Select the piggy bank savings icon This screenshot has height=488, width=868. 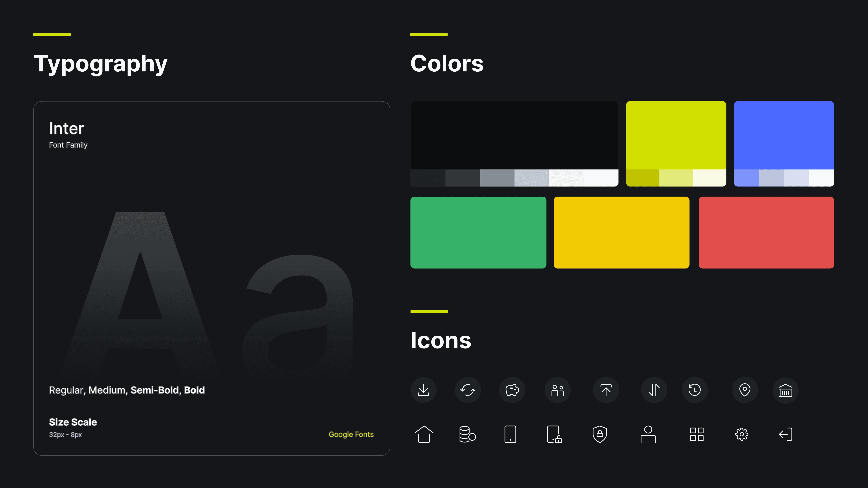[x=512, y=390]
